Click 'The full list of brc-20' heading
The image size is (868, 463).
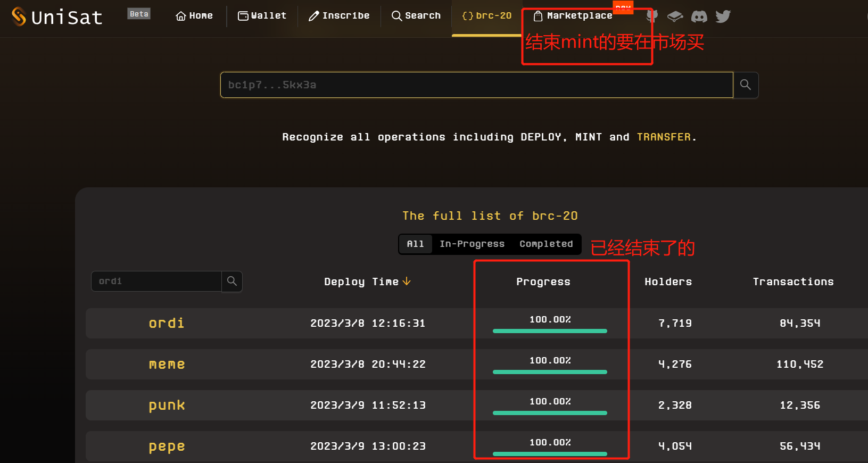point(490,216)
